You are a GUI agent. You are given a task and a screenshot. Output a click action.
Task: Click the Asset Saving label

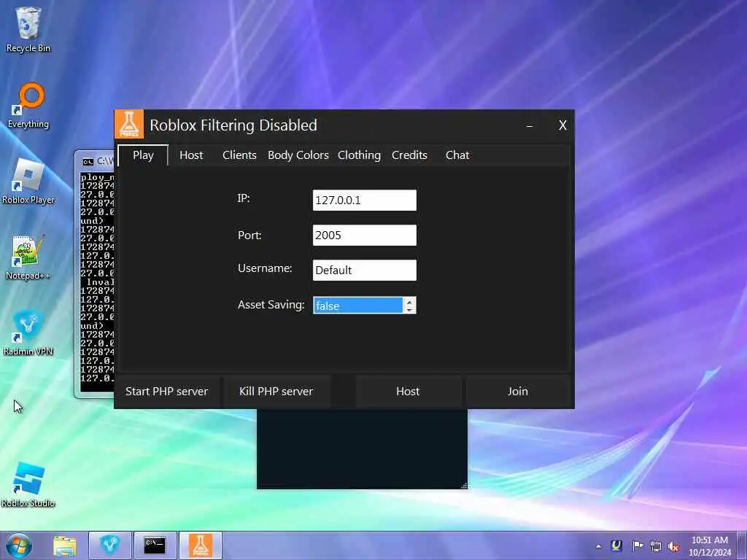click(x=271, y=305)
